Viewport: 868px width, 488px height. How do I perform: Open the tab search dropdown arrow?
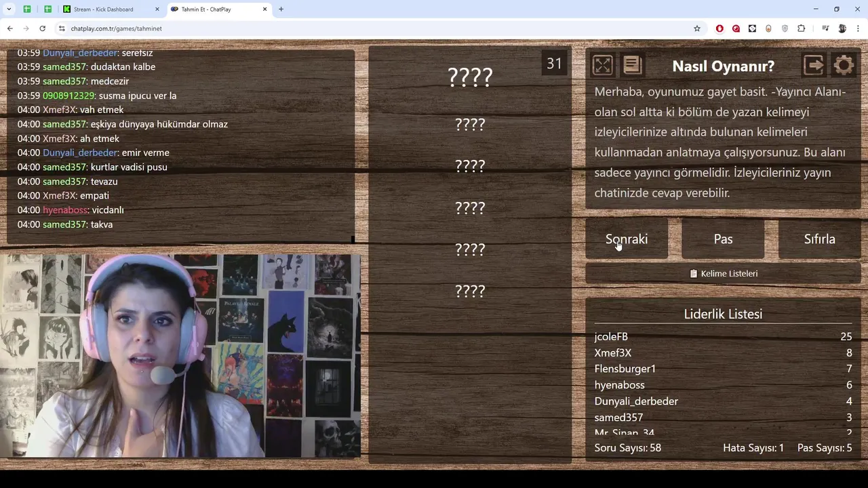[x=9, y=9]
